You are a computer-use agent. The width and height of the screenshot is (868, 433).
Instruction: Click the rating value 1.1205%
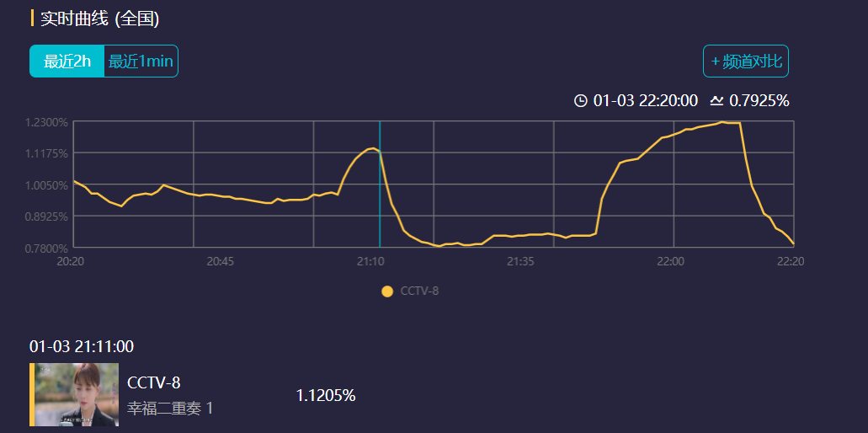[x=326, y=395]
